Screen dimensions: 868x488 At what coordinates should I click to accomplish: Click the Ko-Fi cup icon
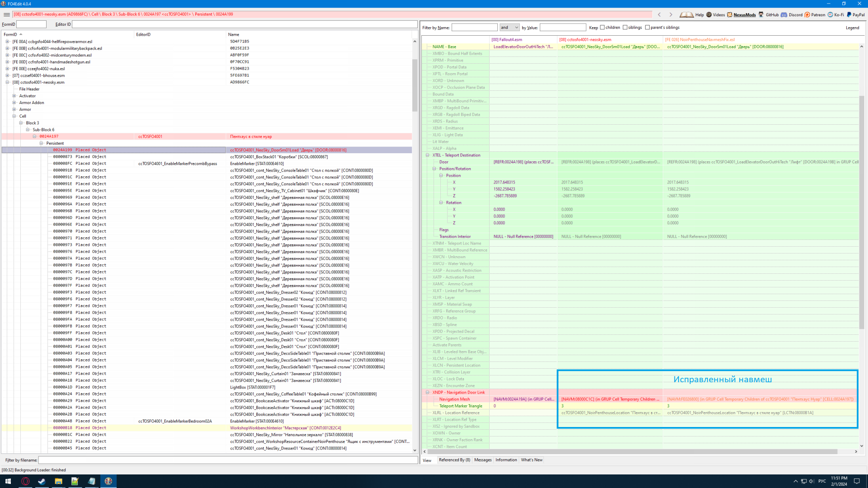830,14
